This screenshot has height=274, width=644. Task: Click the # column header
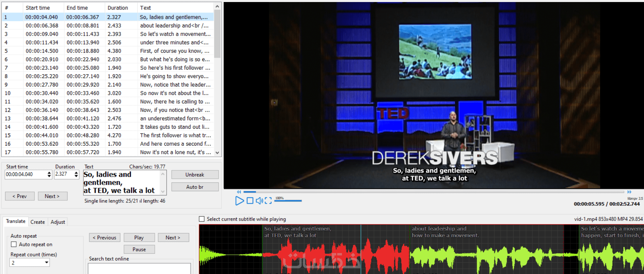click(13, 8)
